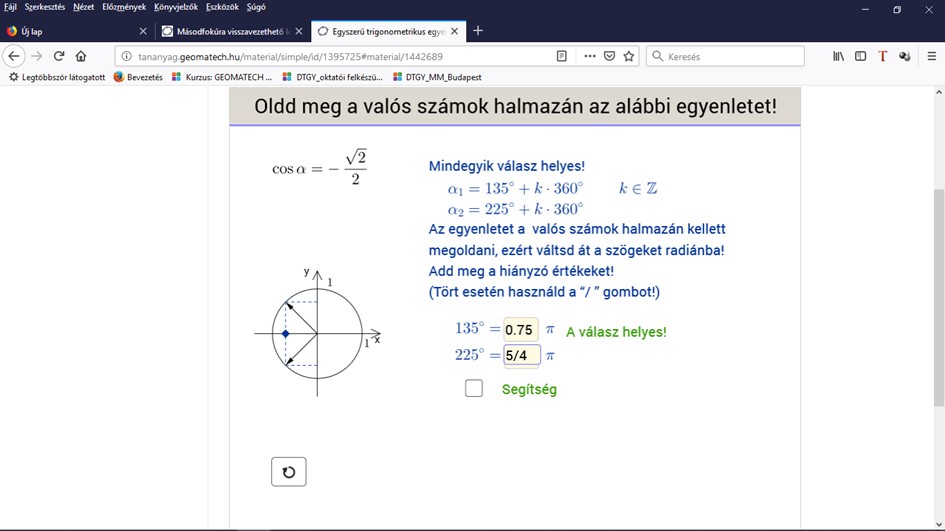Open the DTGY_oktatói felkészü... bookmark

click(333, 77)
